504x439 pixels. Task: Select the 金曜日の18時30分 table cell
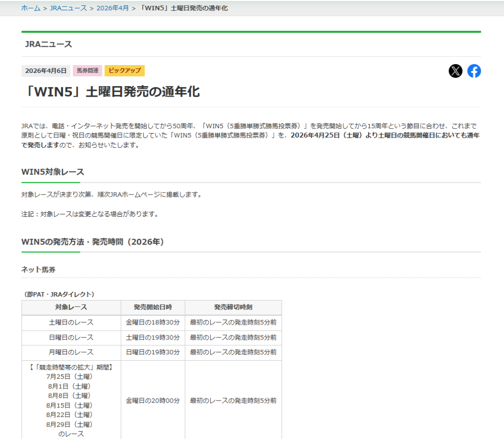(153, 323)
